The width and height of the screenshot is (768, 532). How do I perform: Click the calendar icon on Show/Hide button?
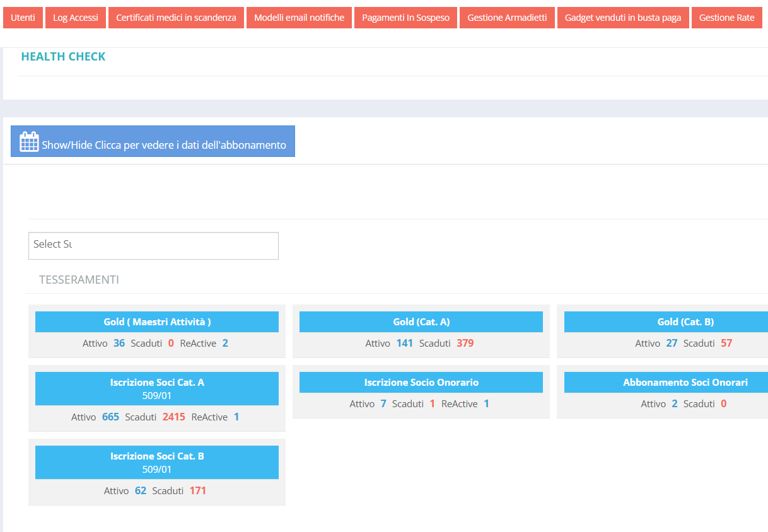pyautogui.click(x=29, y=142)
